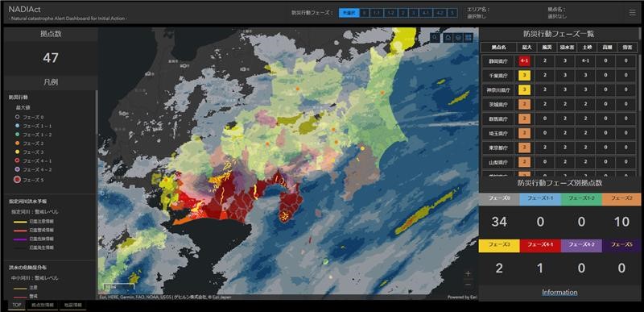The height and width of the screenshot is (312, 644).
Task: Switch to the TOP tab
Action: click(x=16, y=306)
